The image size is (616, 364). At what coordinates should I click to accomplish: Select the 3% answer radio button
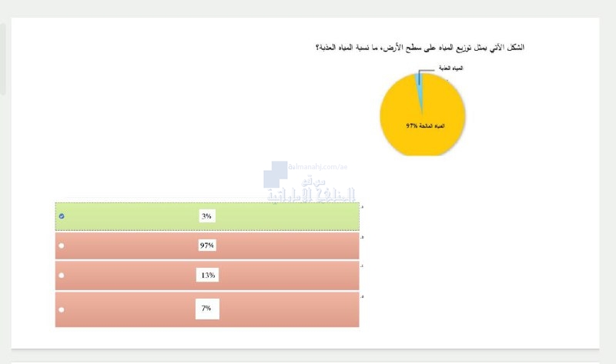[x=62, y=216]
